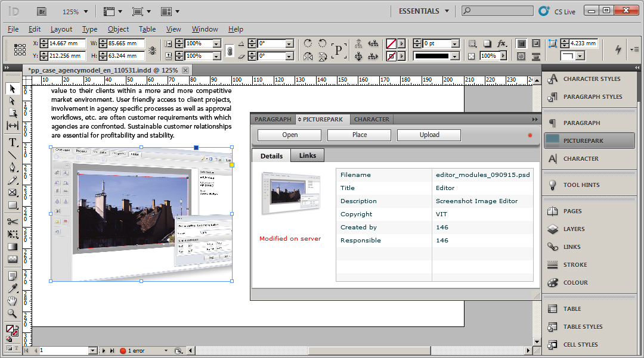Screen dimensions: 644x358
Task: Switch to the CHARACTER panel tab
Action: tap(371, 119)
